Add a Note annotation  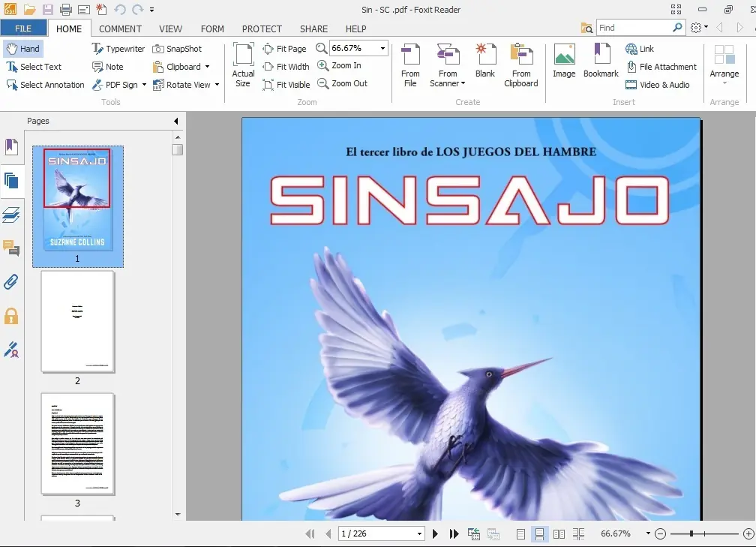click(x=107, y=67)
